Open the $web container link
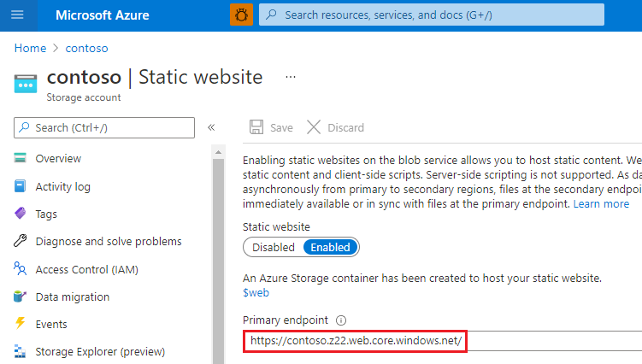The image size is (642, 364). (256, 292)
